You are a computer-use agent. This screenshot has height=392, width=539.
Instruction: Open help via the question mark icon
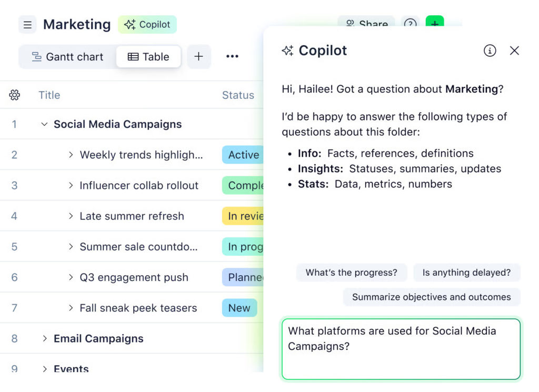point(410,24)
